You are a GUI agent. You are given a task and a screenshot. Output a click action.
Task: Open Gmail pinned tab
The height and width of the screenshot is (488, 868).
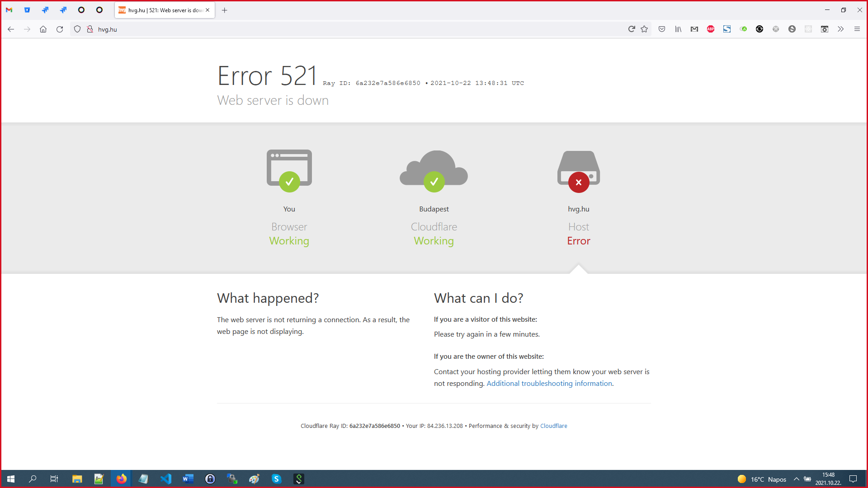(x=9, y=10)
